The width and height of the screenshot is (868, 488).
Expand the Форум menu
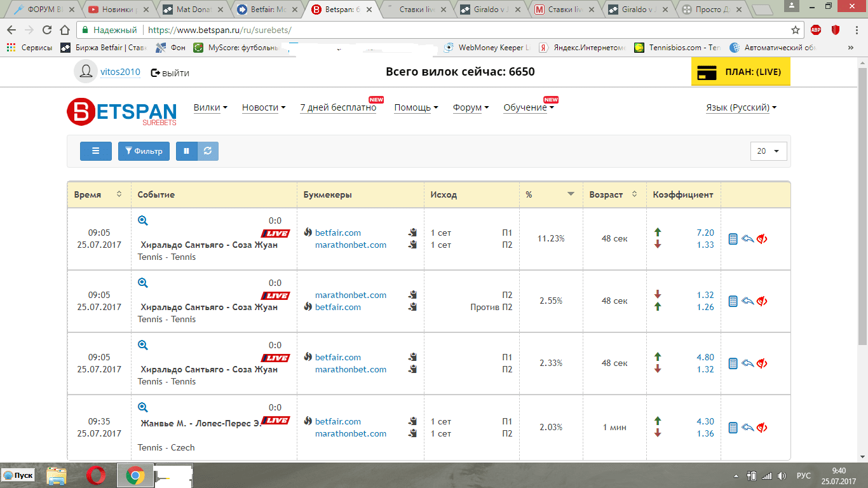pyautogui.click(x=471, y=107)
